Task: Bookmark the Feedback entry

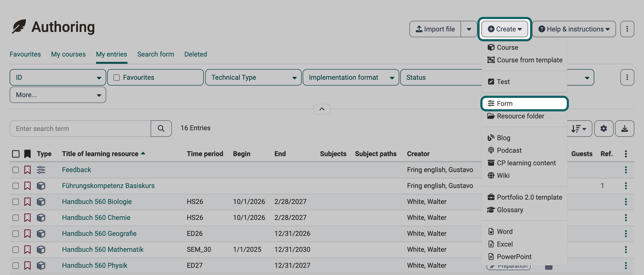Action: pos(27,170)
